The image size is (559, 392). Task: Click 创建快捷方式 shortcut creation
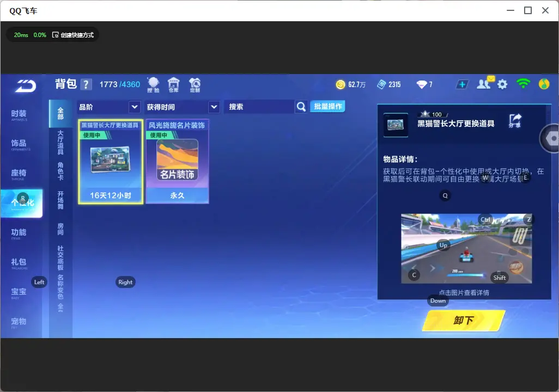[73, 35]
